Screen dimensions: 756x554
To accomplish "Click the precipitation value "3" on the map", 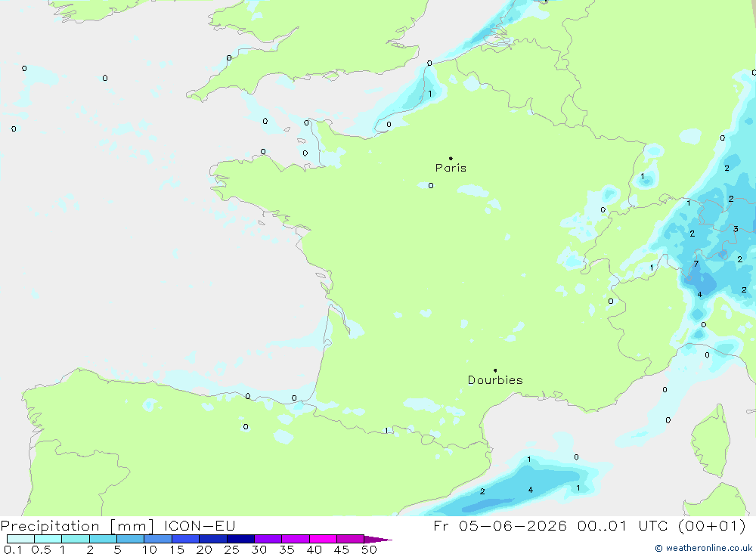I will point(736,229).
